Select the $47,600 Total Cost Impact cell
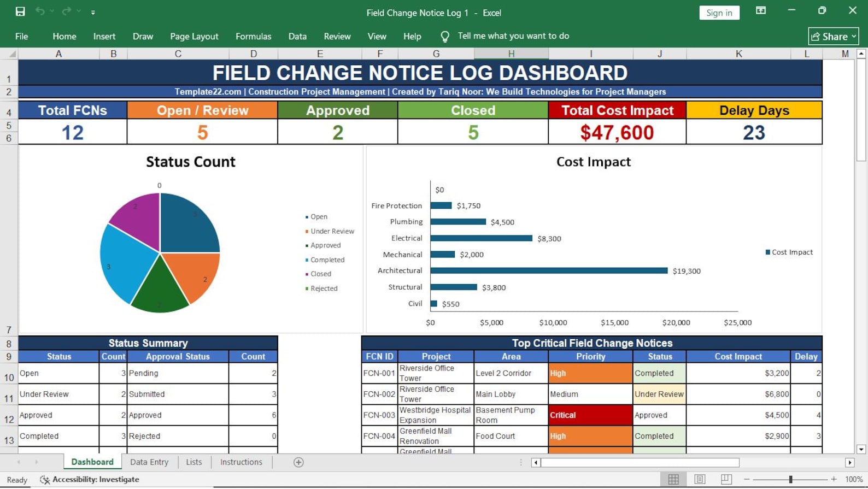Image resolution: width=868 pixels, height=489 pixels. (x=617, y=132)
